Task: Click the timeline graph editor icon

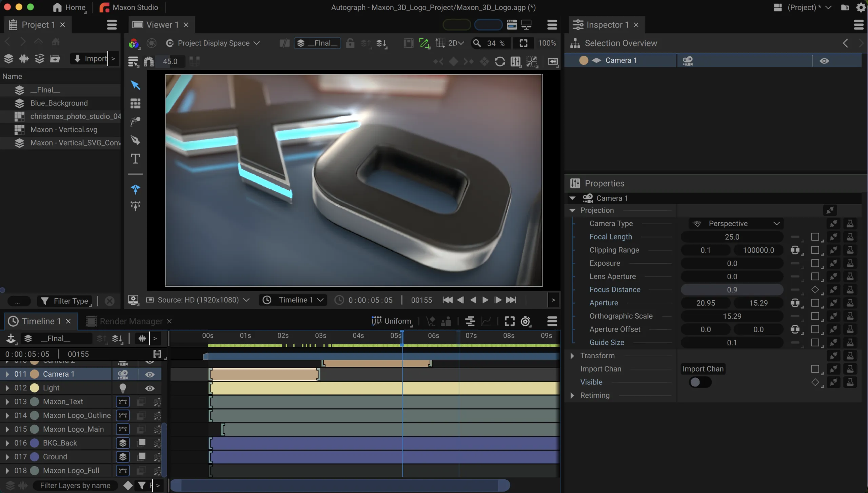Action: click(486, 321)
